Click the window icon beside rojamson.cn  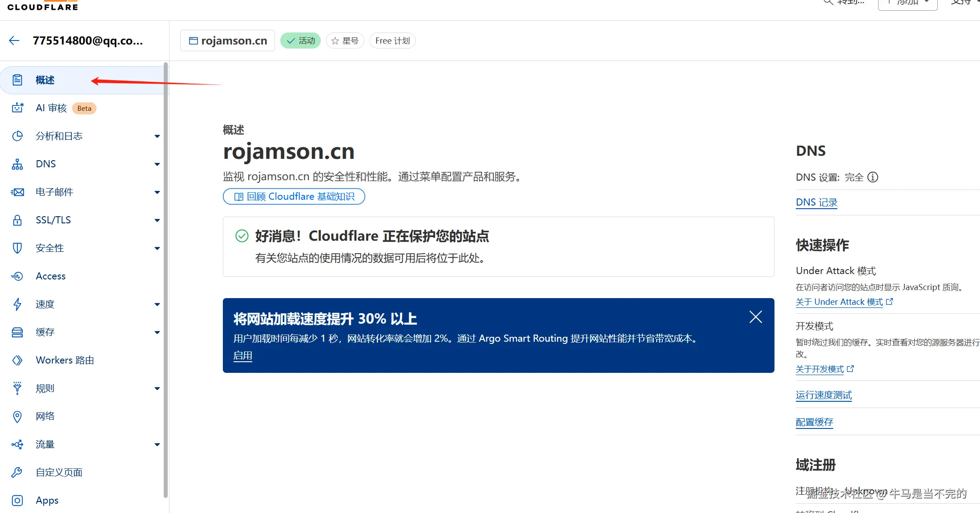point(194,41)
